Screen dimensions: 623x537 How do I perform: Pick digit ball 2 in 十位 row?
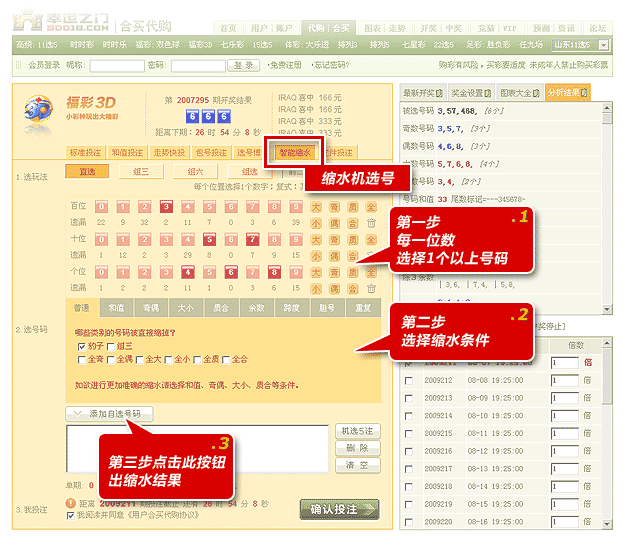(x=145, y=239)
